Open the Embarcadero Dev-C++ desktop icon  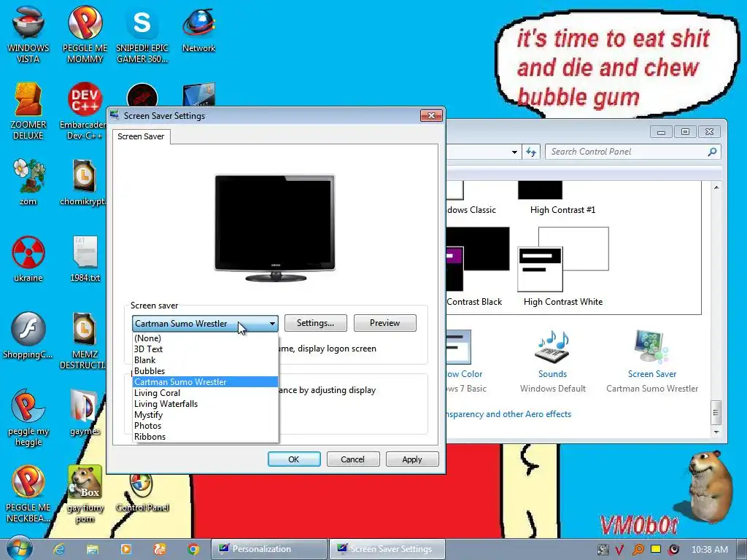click(85, 111)
